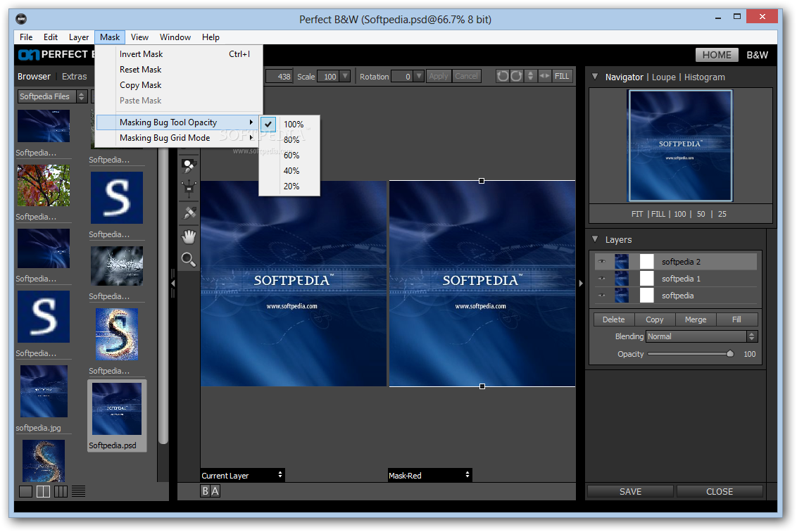797x532 pixels.
Task: Set masking bug opacity to 80%
Action: (291, 140)
